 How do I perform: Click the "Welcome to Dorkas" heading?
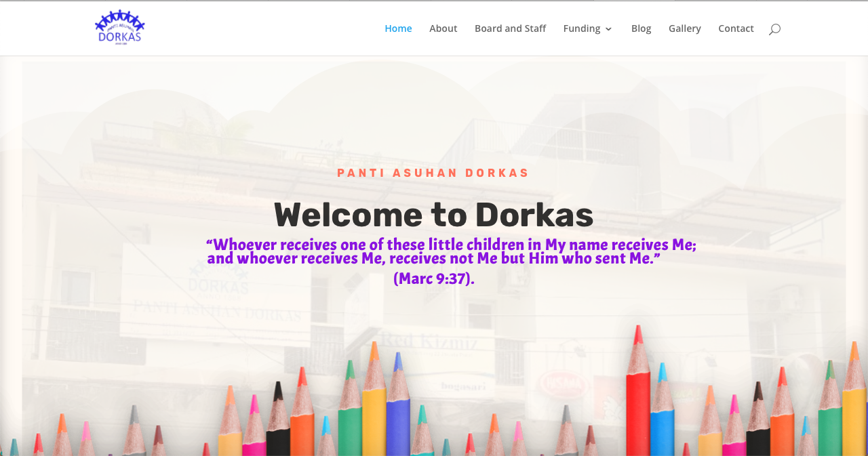point(433,215)
